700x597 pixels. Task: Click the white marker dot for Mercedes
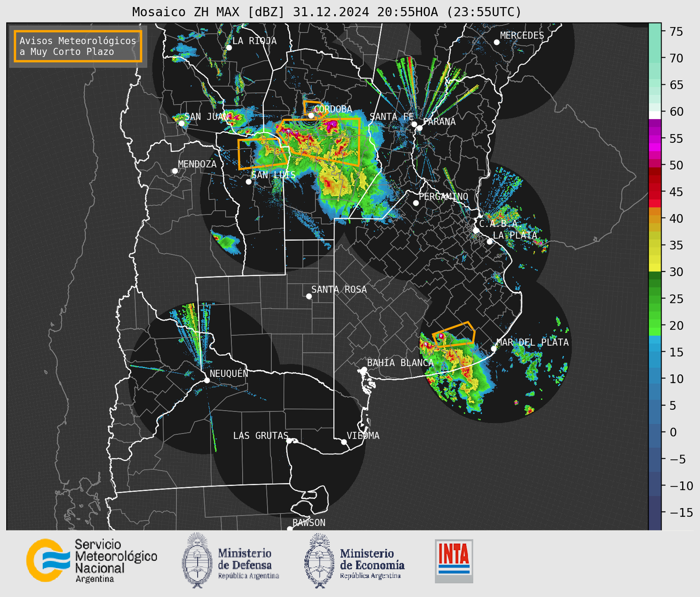click(497, 42)
